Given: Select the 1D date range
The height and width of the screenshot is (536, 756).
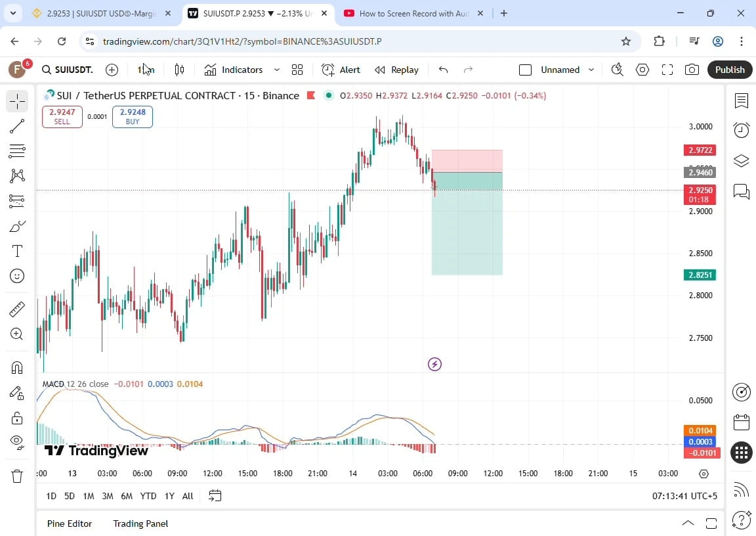Looking at the screenshot, I should point(51,496).
